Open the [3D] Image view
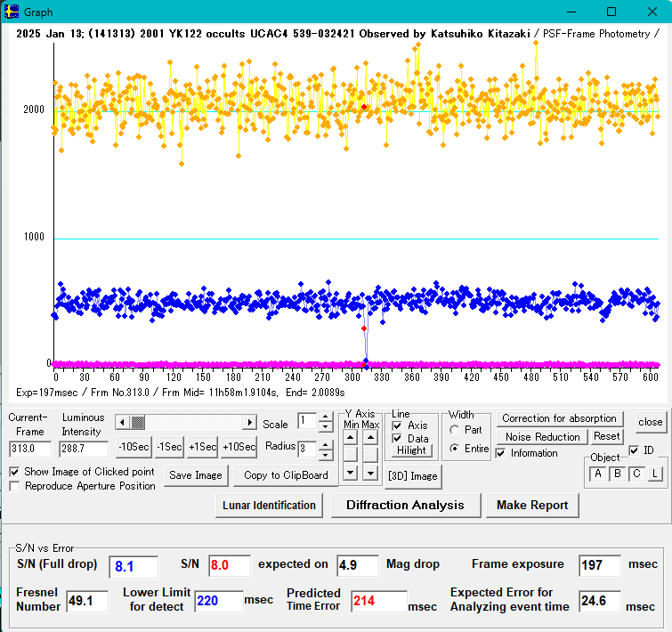 [413, 476]
